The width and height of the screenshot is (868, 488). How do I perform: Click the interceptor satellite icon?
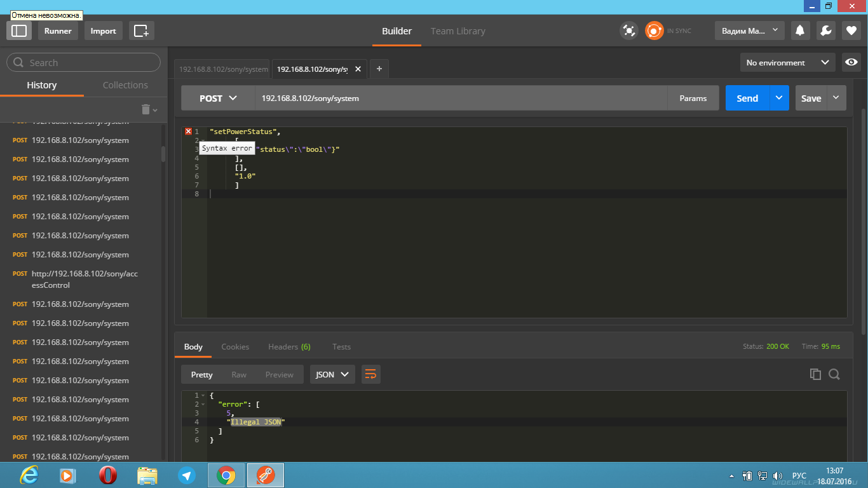tap(628, 30)
